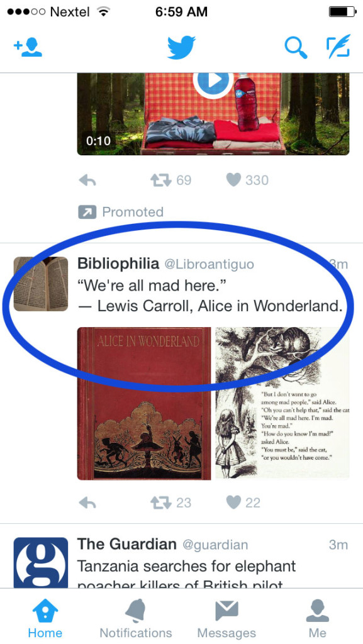Image resolution: width=363 pixels, height=644 pixels.
Task: Open search with the magnifier icon
Action: (296, 48)
